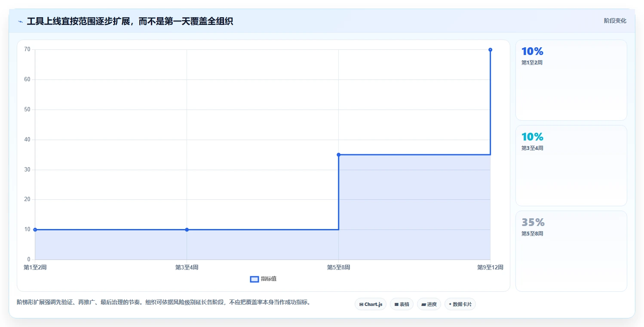Click y-axis tick label 50
The image size is (644, 327).
point(27,110)
